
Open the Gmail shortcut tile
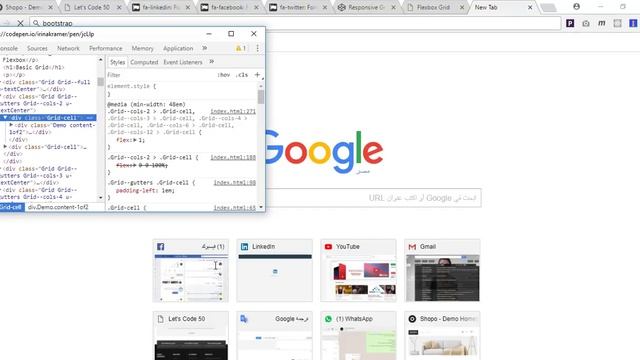[x=442, y=271]
